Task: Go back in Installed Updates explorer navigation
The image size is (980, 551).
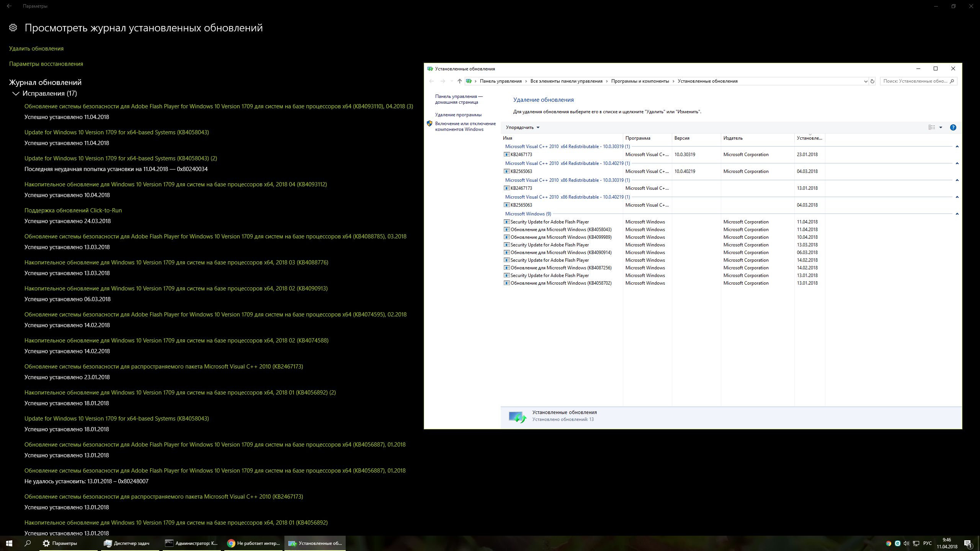Action: click(x=431, y=81)
